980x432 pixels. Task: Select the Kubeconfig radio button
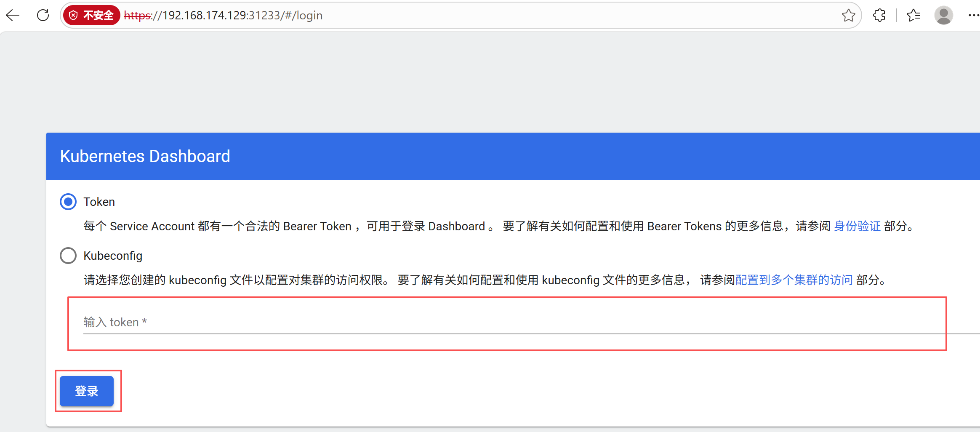(68, 256)
